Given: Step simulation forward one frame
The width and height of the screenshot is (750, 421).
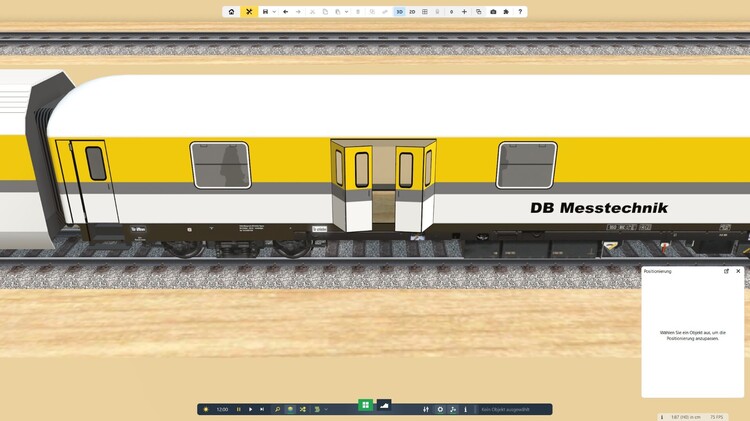Looking at the screenshot, I should tap(262, 410).
